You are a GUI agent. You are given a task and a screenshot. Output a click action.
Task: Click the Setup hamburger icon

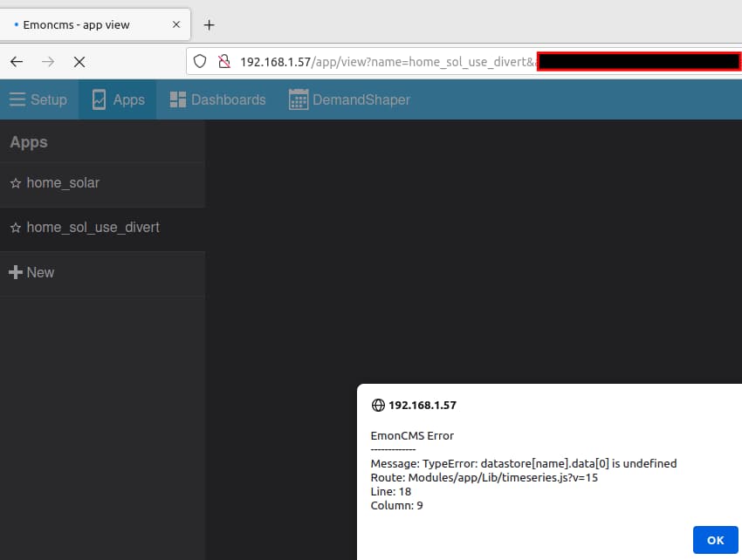click(x=17, y=99)
